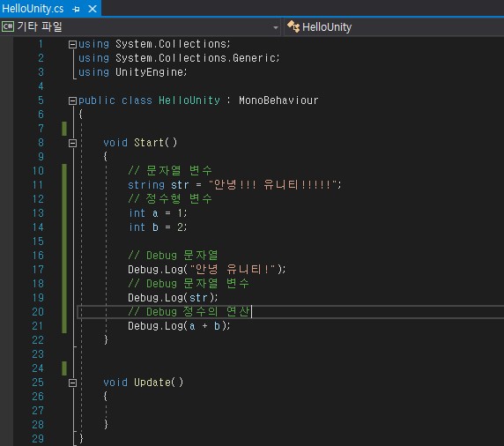Click line number 20 in the margin
Viewport: 504px width, 446px height.
(x=38, y=312)
